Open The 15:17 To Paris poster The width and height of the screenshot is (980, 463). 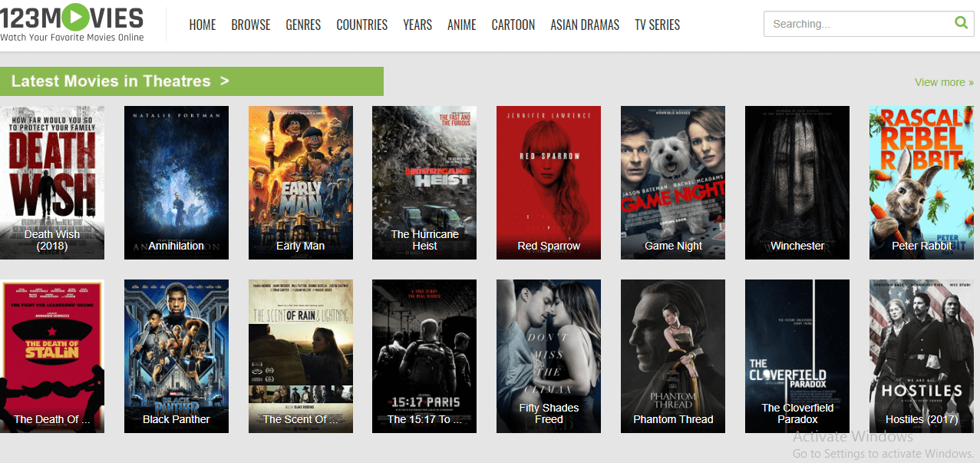tap(424, 356)
